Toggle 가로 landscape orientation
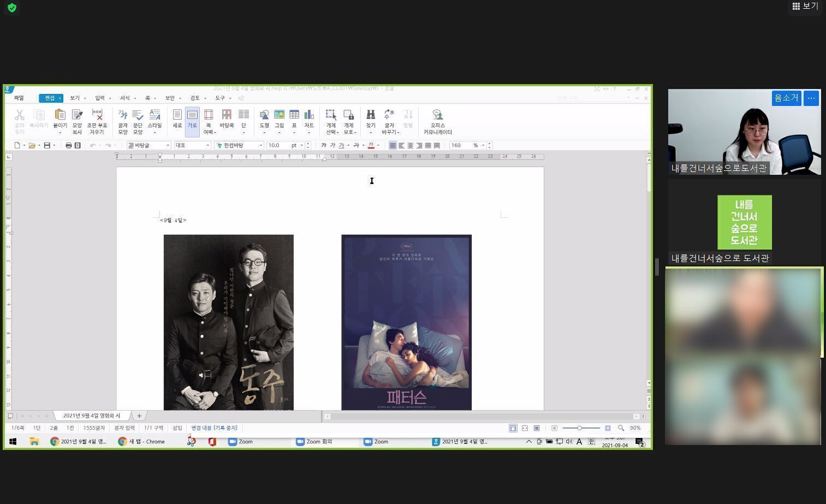 tap(192, 116)
